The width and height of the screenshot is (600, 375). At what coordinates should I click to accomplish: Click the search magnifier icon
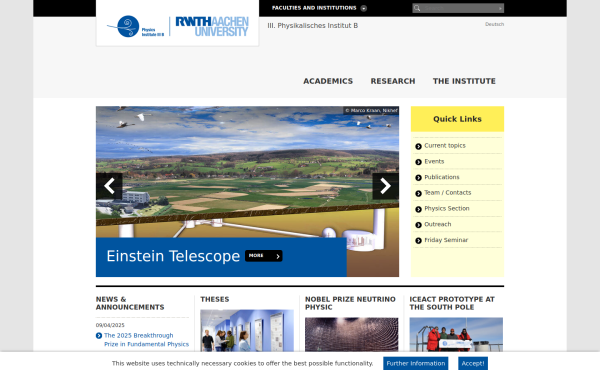(417, 8)
